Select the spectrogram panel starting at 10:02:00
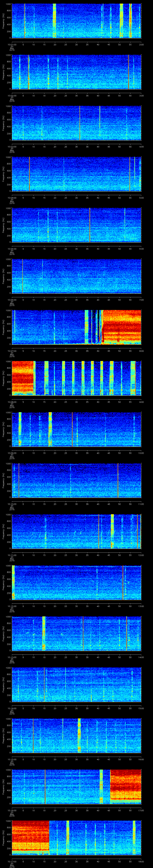The image size is (153, 868). point(76,72)
